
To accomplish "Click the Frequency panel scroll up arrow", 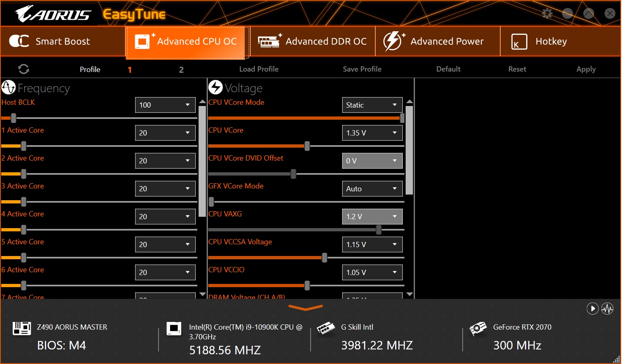I will pos(203,102).
